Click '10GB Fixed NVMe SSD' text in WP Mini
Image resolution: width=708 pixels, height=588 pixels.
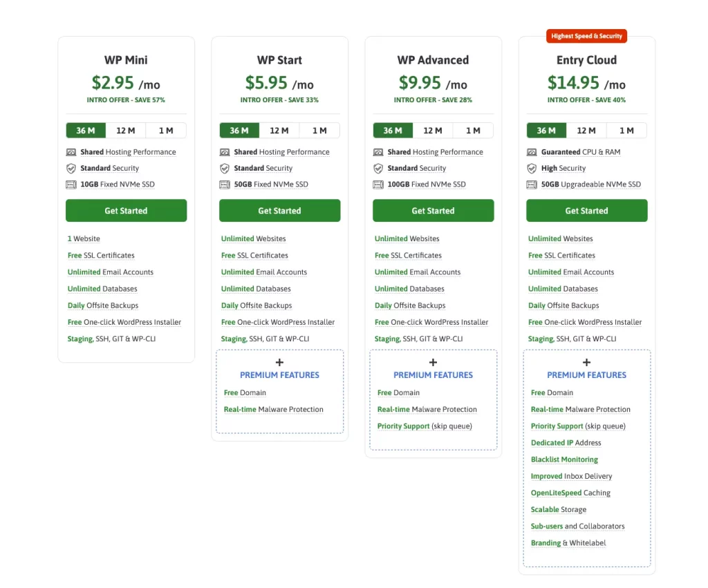[118, 184]
